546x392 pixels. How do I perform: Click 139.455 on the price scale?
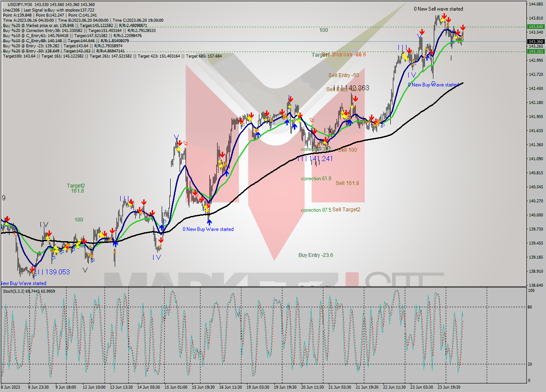tap(535, 243)
